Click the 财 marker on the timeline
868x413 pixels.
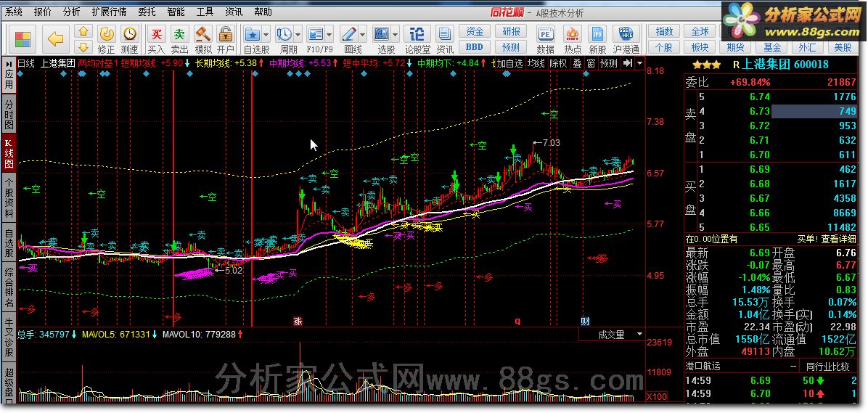pos(585,321)
